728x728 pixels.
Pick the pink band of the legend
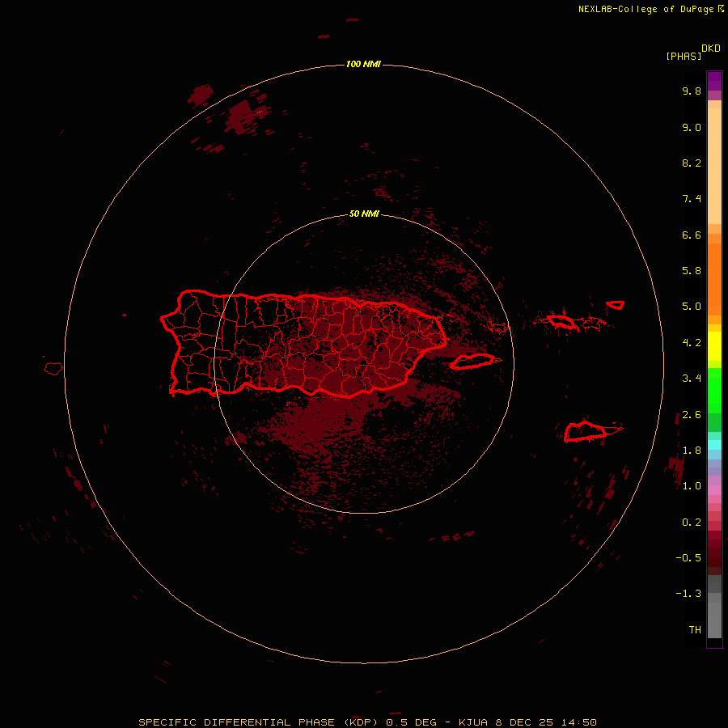[x=714, y=490]
